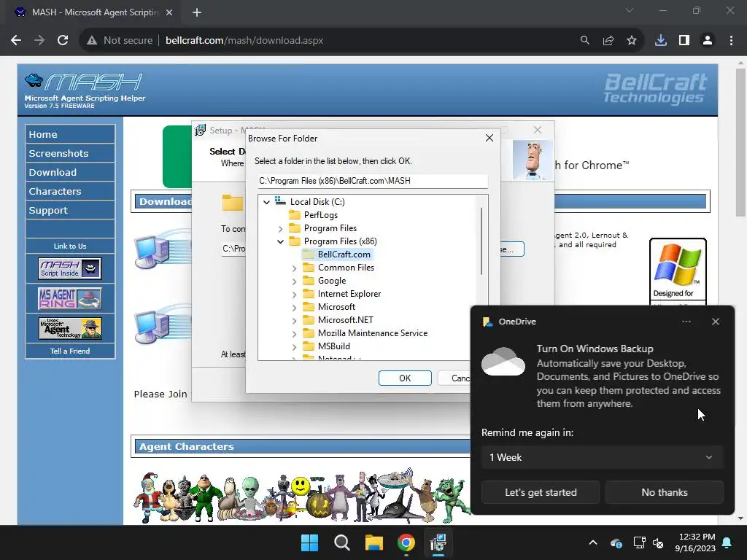Click the muted volume tray icon

[x=659, y=542]
